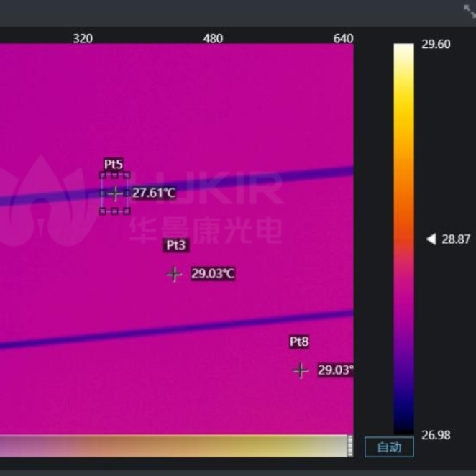Grab the right handle of palette bar
Image resolution: width=476 pixels, height=476 pixels.
coord(350,446)
